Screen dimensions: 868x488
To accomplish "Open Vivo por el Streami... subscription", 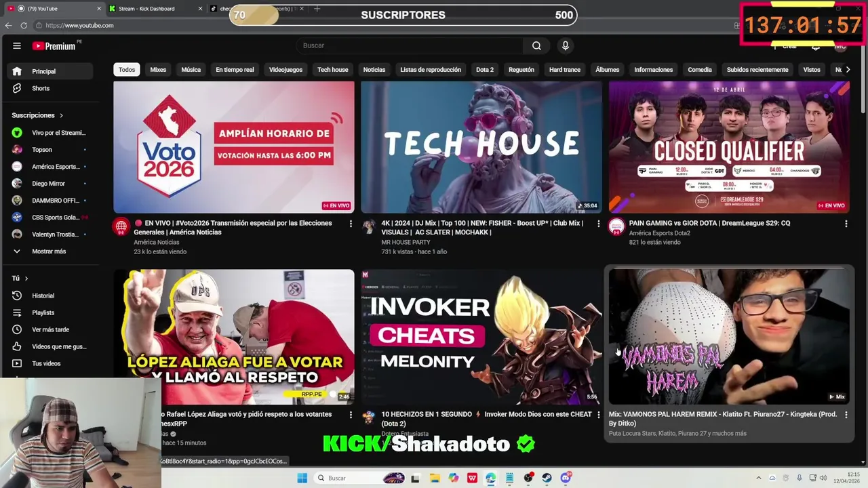I will click(x=50, y=132).
